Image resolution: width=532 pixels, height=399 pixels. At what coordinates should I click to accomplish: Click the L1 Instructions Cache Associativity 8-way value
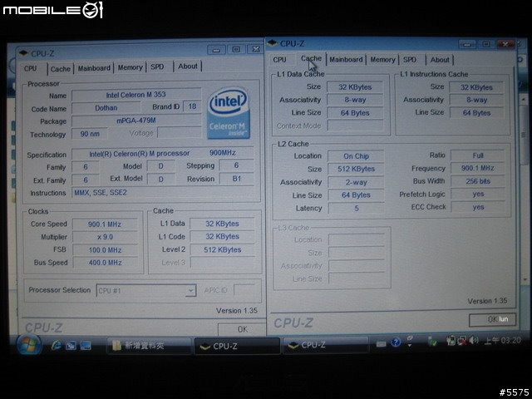coord(476,100)
